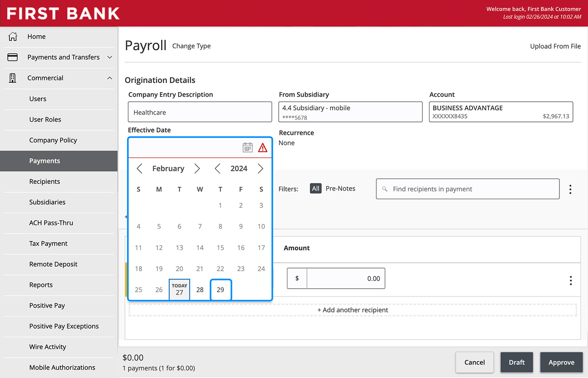The width and height of the screenshot is (588, 378).
Task: Open Tax Payment menu item
Action: (59, 244)
